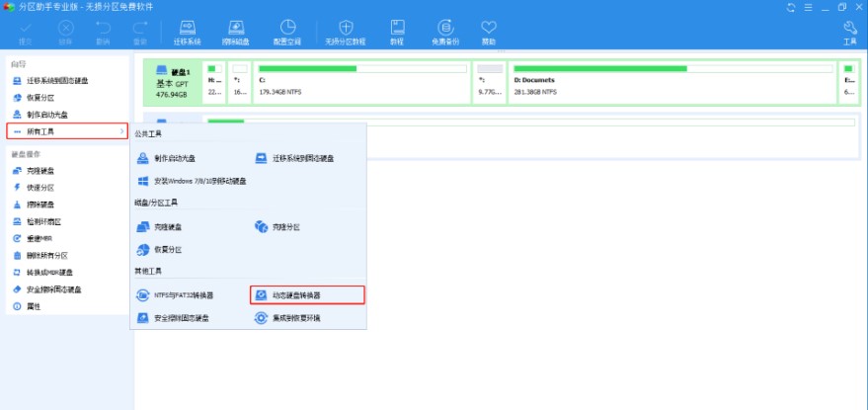This screenshot has width=868, height=410.
Task: Choose 制作启动光盘 in the all-tools flyout
Action: pyautogui.click(x=167, y=158)
